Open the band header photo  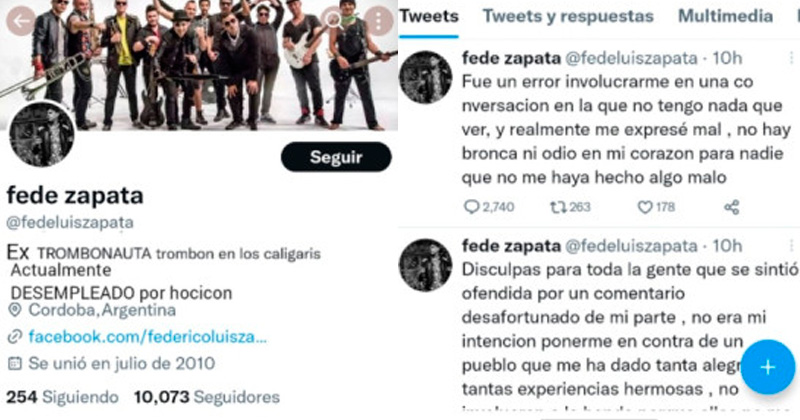coord(199,65)
